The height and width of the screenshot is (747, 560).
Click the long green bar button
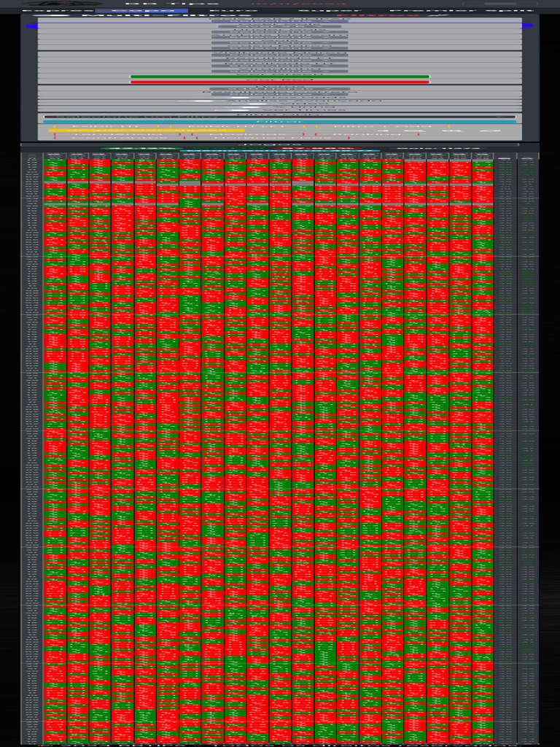[279, 76]
